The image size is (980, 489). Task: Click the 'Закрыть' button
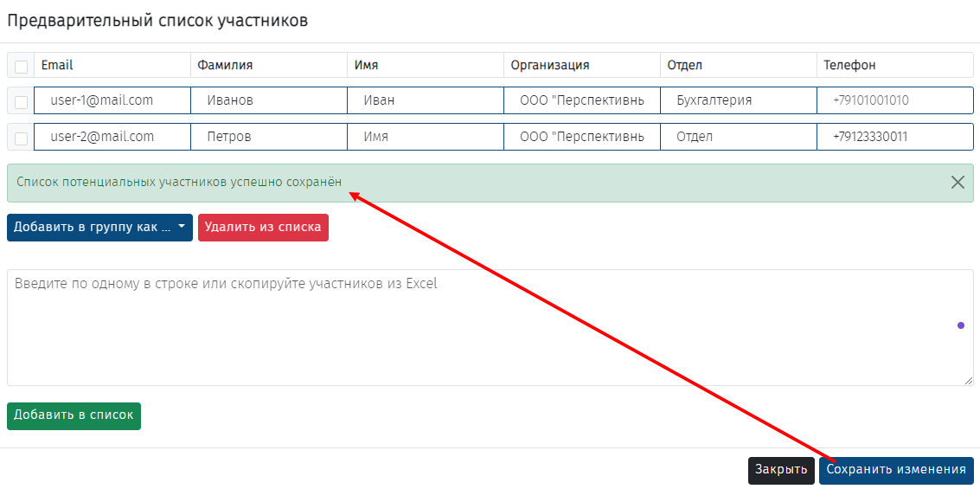(x=781, y=470)
